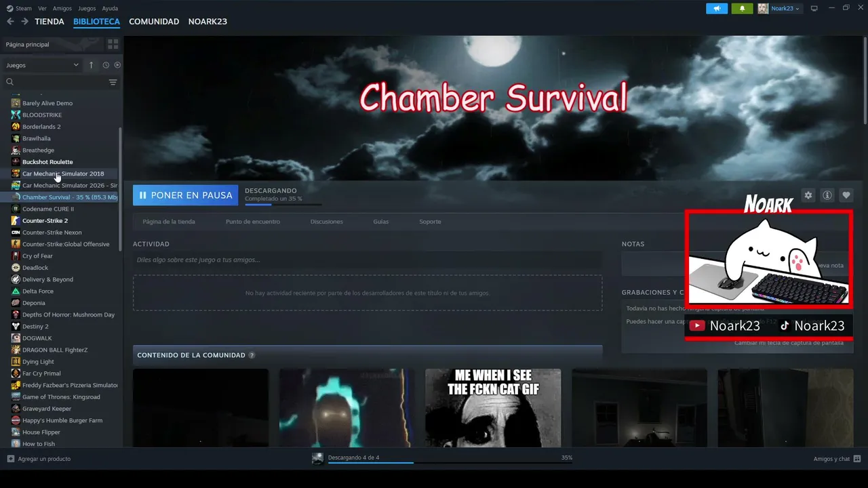Click the Barely Alive Demo game icon
This screenshot has height=488, width=868.
16,103
